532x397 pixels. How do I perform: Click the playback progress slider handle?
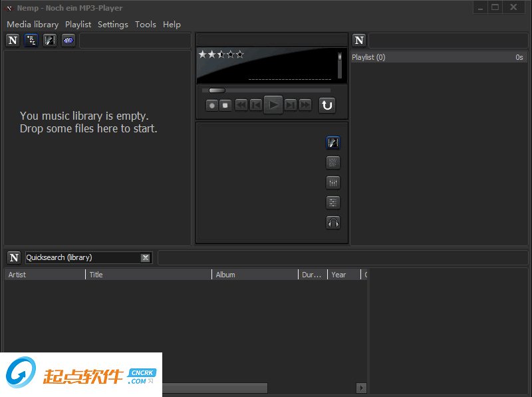217,90
